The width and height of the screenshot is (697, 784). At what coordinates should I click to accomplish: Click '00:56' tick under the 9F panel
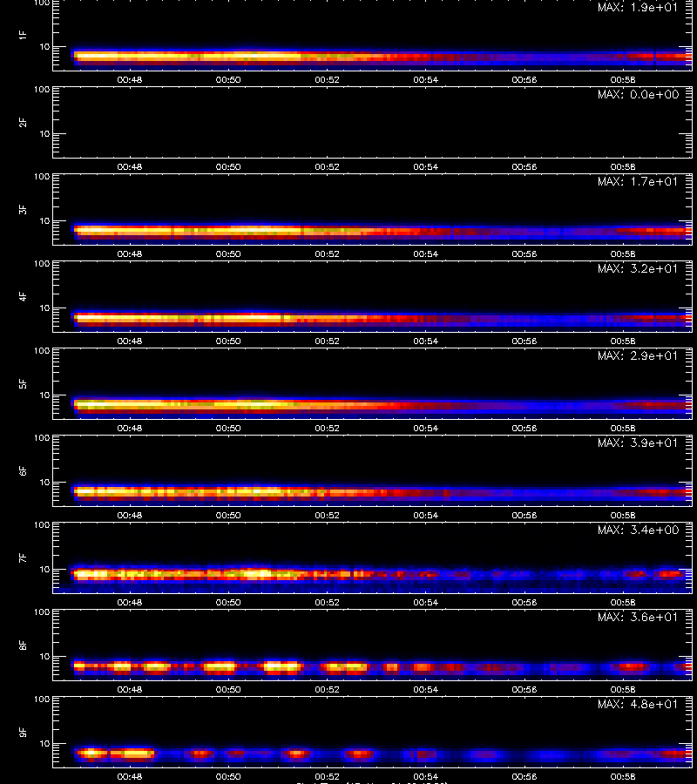point(524,776)
